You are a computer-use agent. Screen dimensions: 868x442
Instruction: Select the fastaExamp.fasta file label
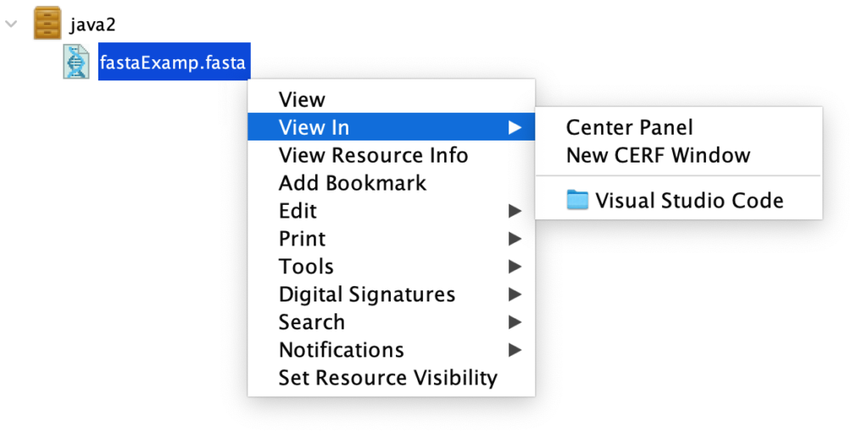[174, 62]
